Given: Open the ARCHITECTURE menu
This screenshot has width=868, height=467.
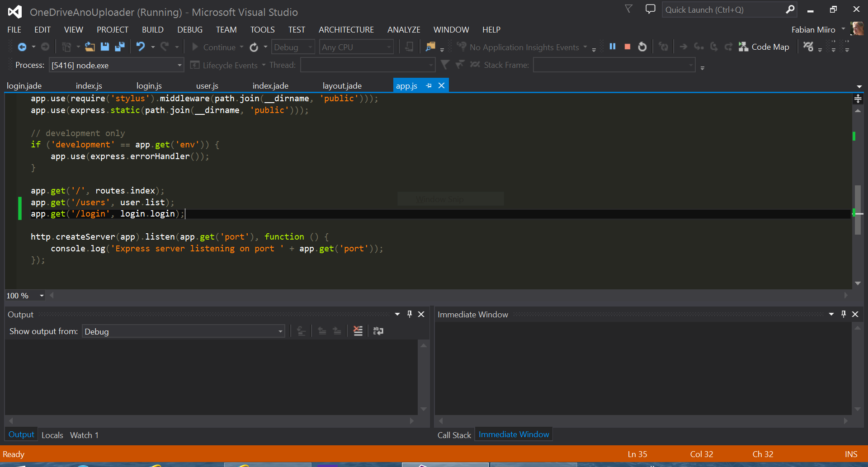Looking at the screenshot, I should (346, 30).
